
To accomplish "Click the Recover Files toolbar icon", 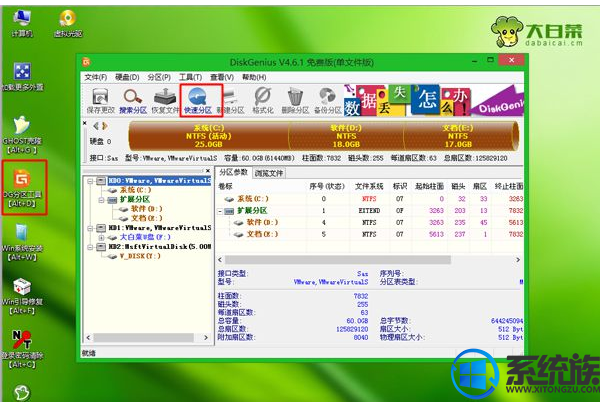I will coord(165,100).
